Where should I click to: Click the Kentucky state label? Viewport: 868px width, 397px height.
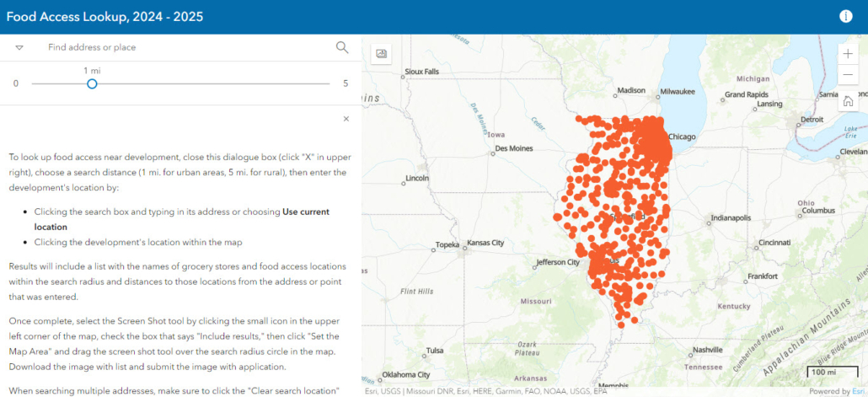(733, 306)
